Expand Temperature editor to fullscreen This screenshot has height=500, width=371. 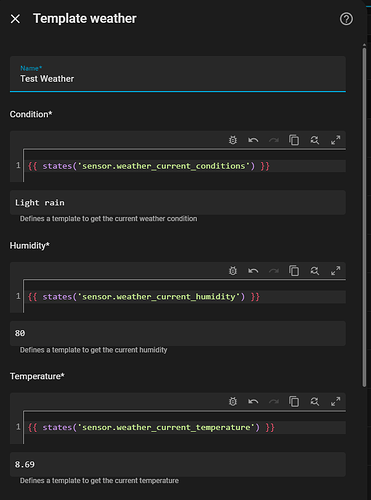click(335, 401)
